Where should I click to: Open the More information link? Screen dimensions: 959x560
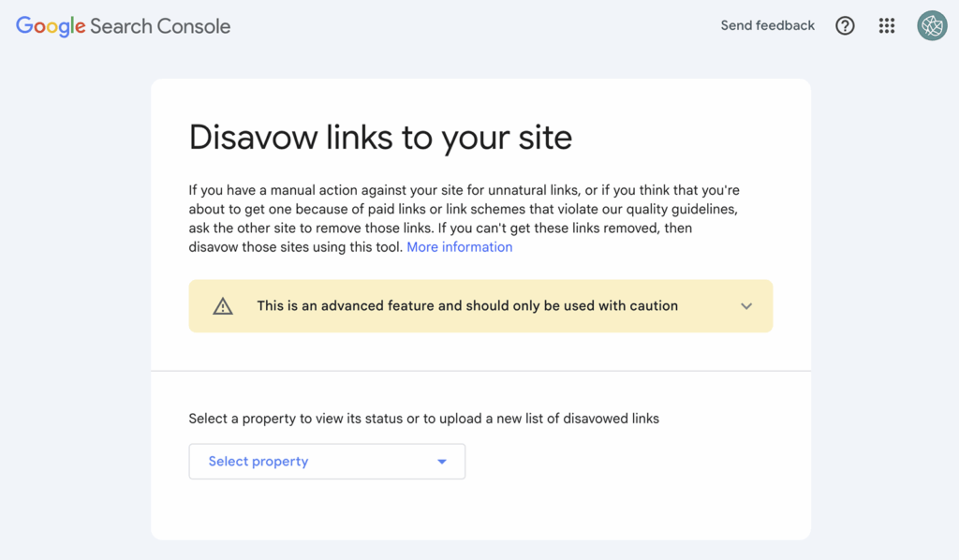coord(459,247)
